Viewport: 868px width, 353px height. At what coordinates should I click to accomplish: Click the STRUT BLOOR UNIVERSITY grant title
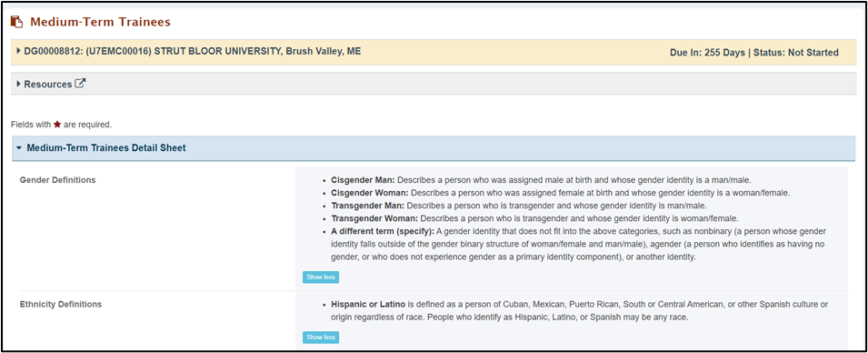192,52
